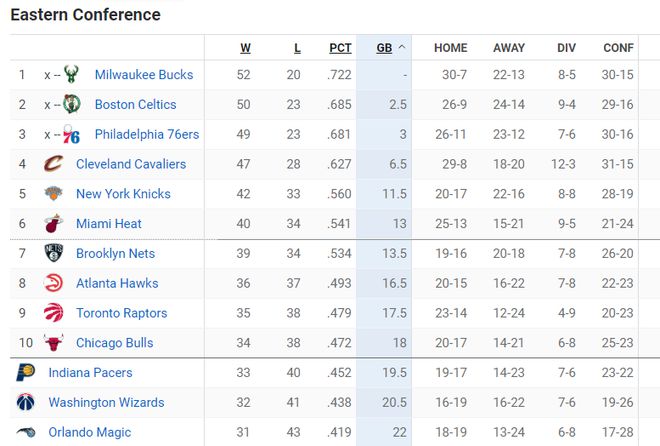
Task: Click the New York Knicks logo
Action: click(x=53, y=194)
